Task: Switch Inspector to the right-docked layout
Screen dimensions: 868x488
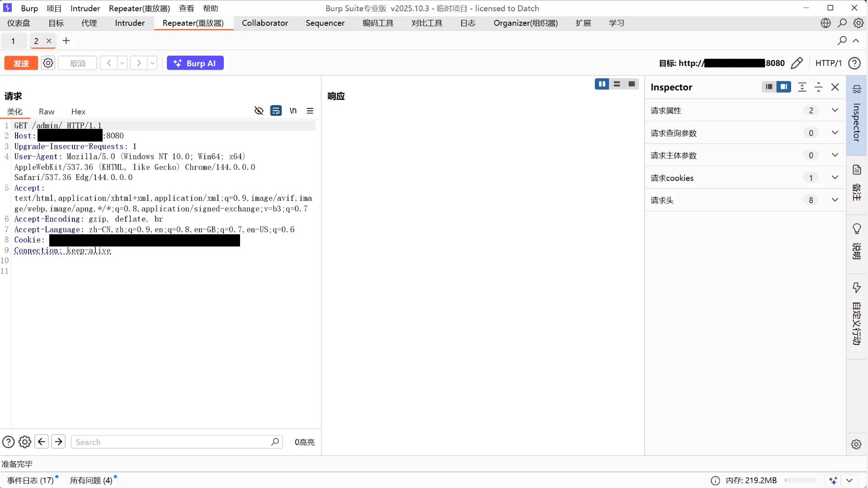Action: tap(784, 87)
